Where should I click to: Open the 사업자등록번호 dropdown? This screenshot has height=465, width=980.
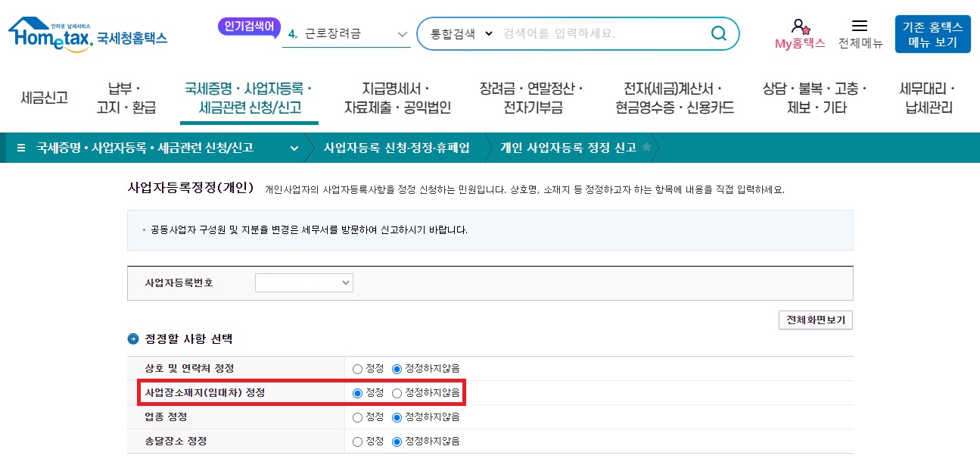click(x=303, y=282)
